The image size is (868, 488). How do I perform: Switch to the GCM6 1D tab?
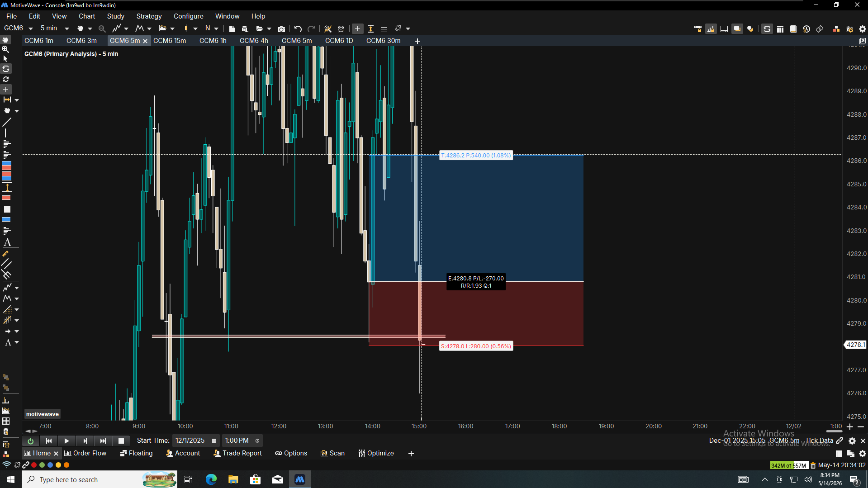[x=339, y=41]
